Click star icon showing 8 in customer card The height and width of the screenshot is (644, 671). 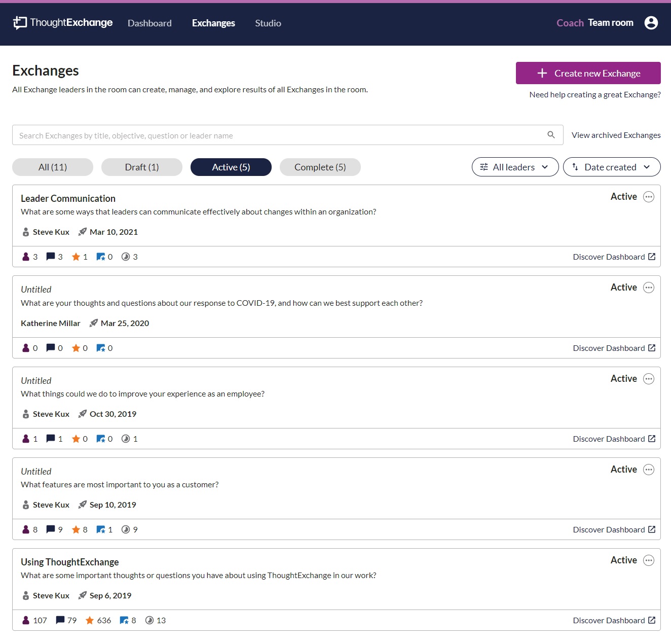pyautogui.click(x=76, y=529)
